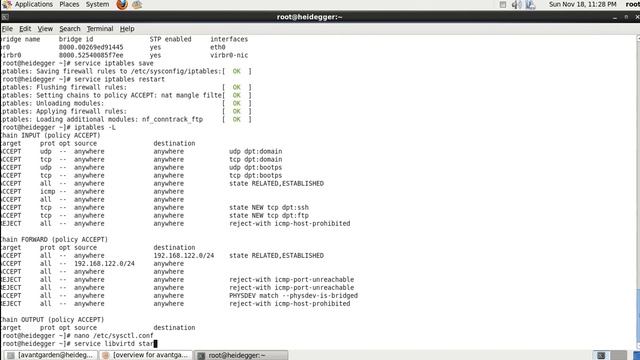
Task: Click 192.168.122.0/24 in source column
Action: coord(104,264)
